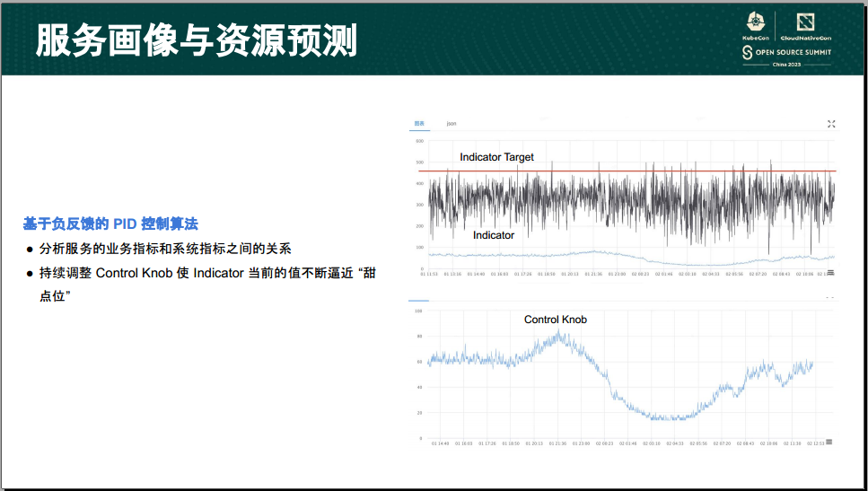The image size is (868, 491).
Task: Expand the top chart to fullscreen
Action: pos(831,124)
